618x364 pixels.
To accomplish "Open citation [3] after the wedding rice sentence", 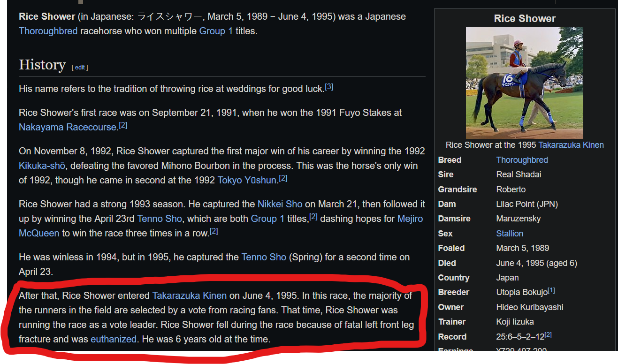I will click(x=329, y=87).
